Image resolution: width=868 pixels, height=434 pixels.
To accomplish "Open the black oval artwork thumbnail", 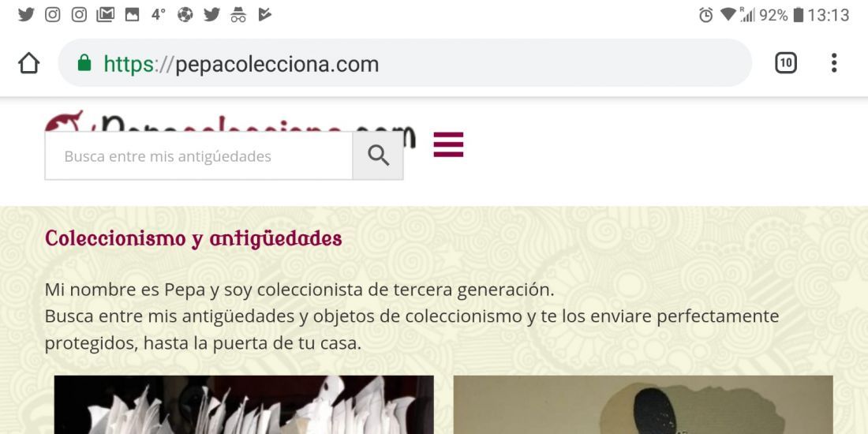I will click(x=642, y=405).
